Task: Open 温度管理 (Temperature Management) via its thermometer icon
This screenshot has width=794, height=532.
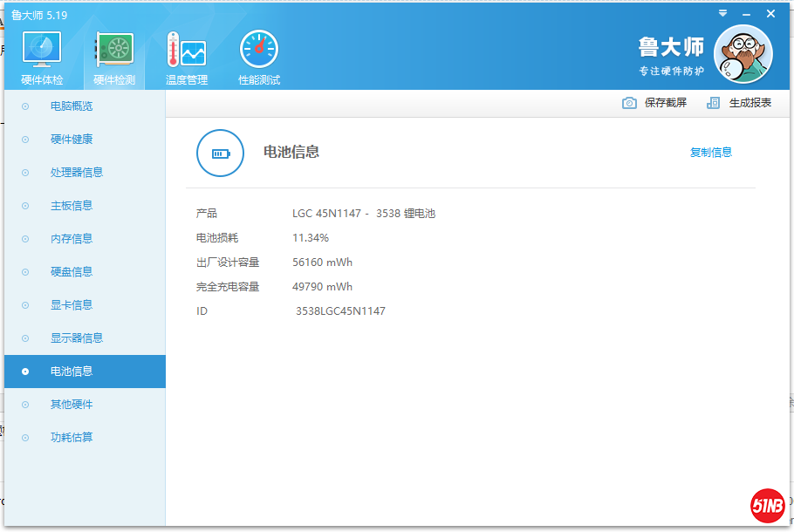Action: click(186, 50)
